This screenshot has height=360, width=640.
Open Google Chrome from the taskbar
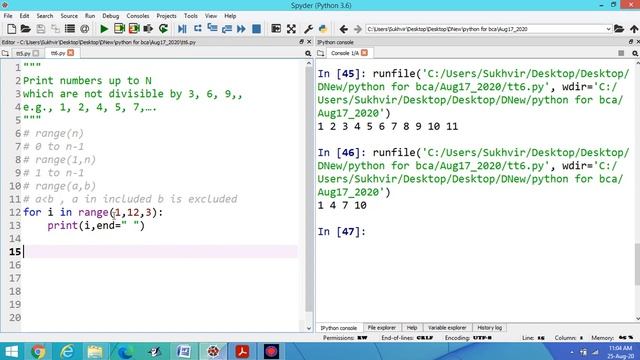(x=38, y=351)
